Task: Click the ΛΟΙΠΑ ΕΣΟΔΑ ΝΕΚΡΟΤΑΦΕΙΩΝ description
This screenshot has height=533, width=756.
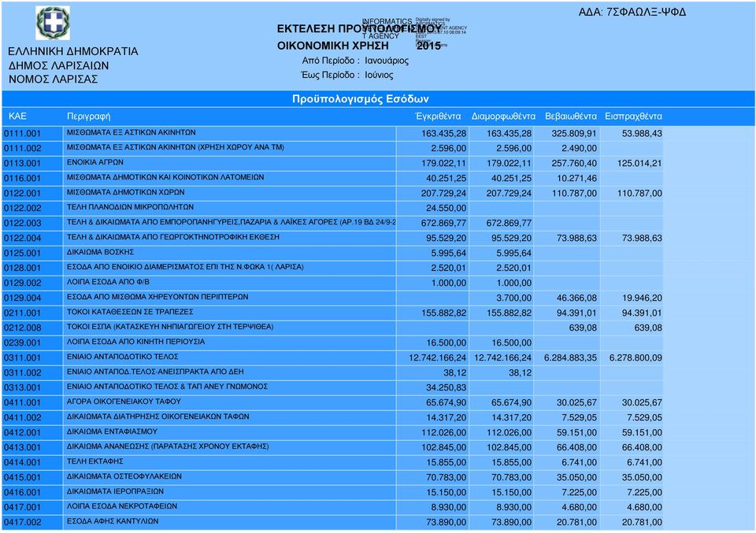Action: 121,506
